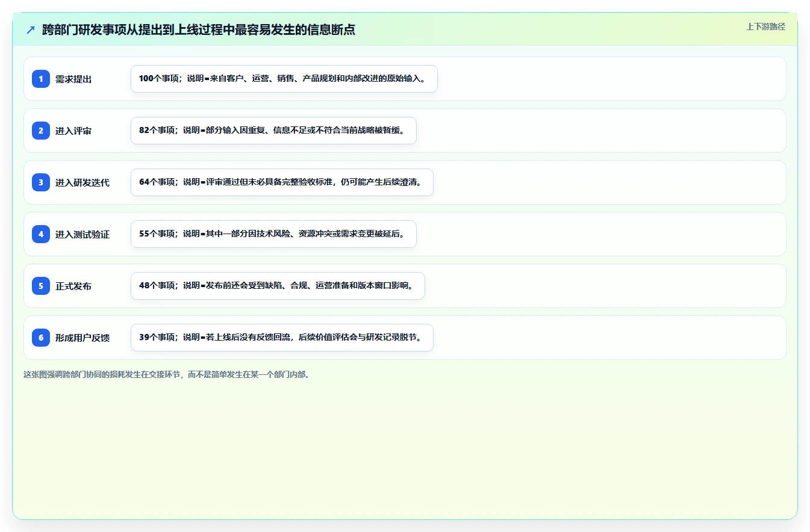Click the arrow icon beside the chart title
810x532 pixels.
(31, 30)
